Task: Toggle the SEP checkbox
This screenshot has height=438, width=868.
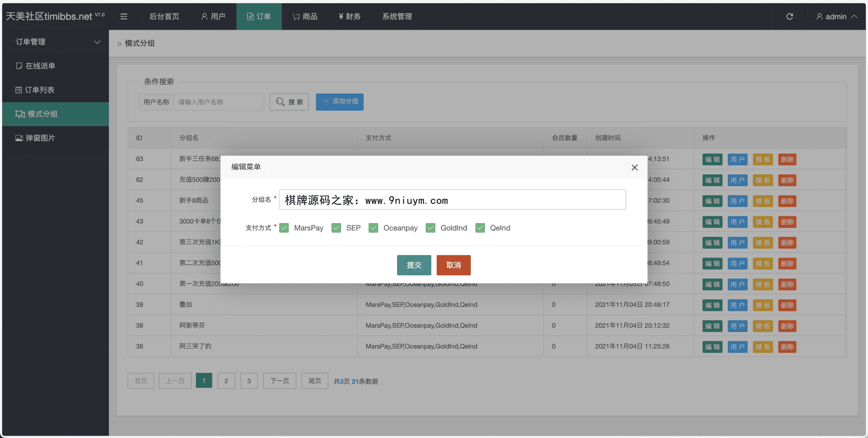Action: [336, 228]
